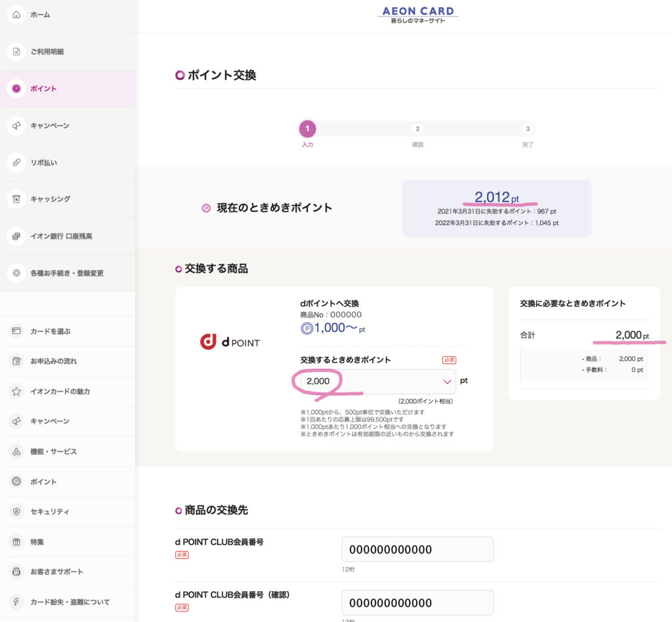Click the 合計 2,000 pt total value
Screen dimensions: 672x622
click(x=632, y=335)
